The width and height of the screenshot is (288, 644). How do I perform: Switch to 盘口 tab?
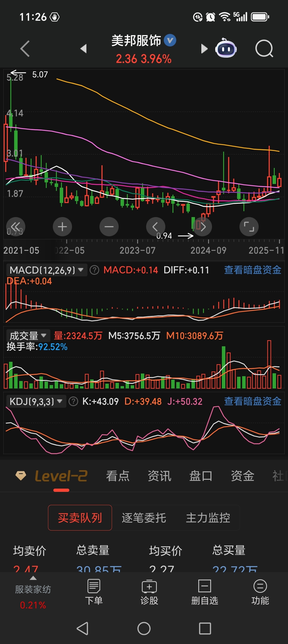click(201, 476)
